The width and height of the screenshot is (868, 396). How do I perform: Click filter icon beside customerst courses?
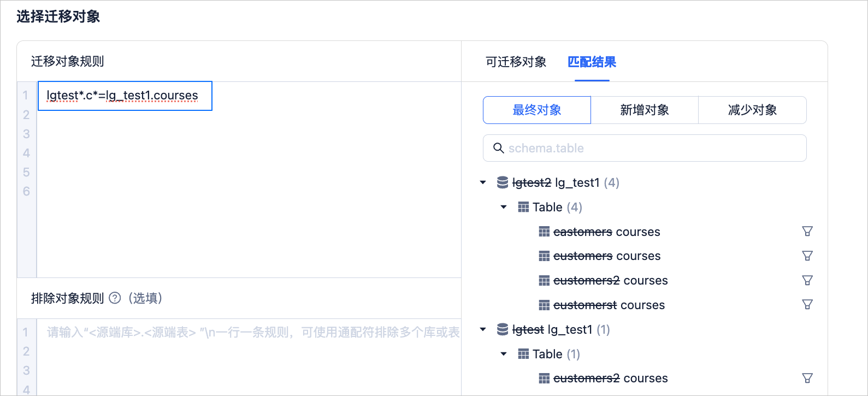[x=807, y=304]
